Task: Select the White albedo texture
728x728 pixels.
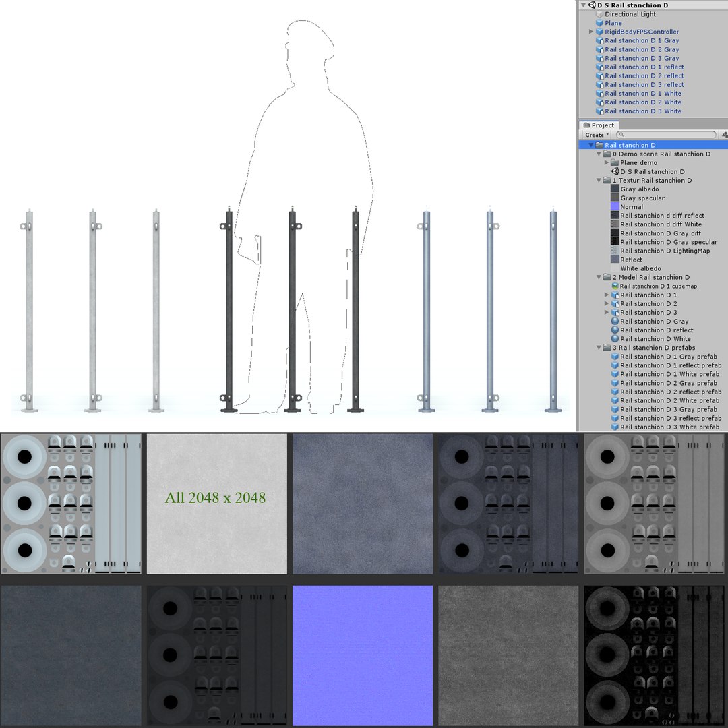Action: click(x=640, y=268)
